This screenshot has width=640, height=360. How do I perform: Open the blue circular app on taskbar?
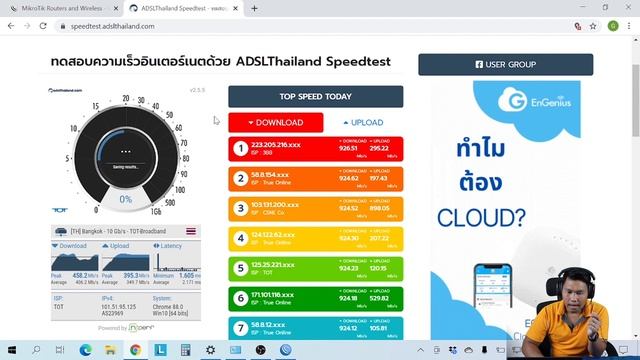[x=286, y=350]
